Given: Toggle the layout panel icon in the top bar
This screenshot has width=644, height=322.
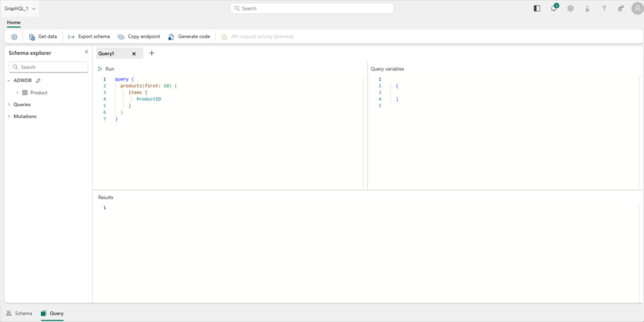Looking at the screenshot, I should click(x=536, y=9).
